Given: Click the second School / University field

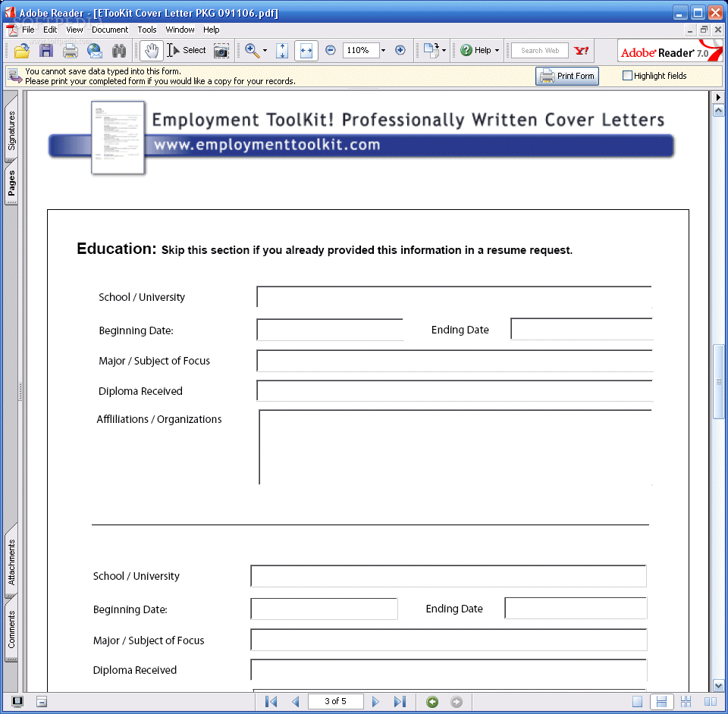Looking at the screenshot, I should (x=448, y=576).
